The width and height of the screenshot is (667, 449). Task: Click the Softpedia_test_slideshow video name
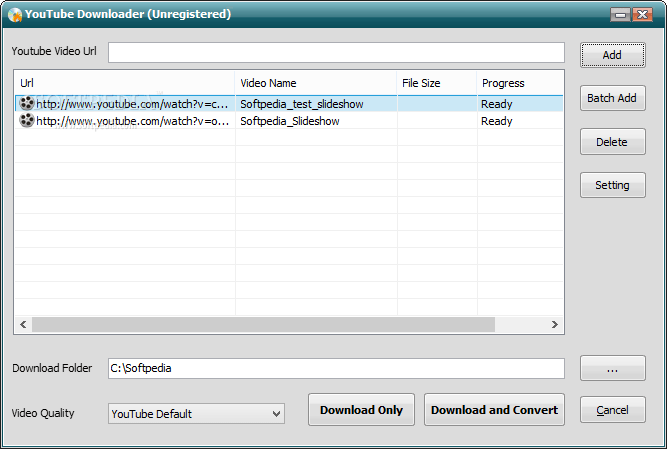click(x=302, y=104)
